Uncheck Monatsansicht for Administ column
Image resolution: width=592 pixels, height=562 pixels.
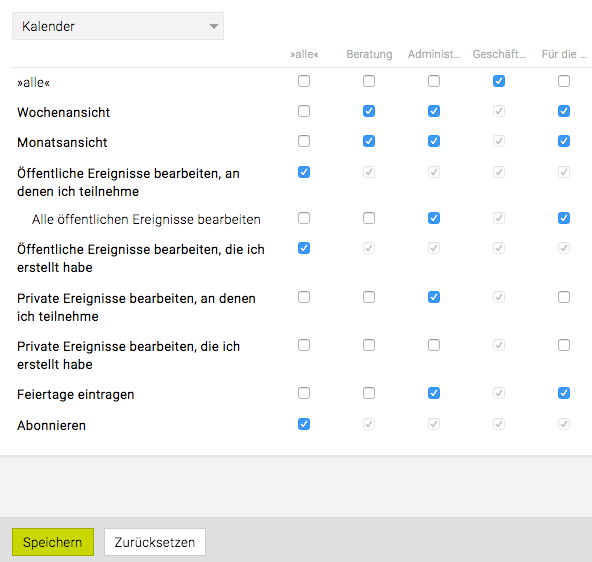[434, 141]
